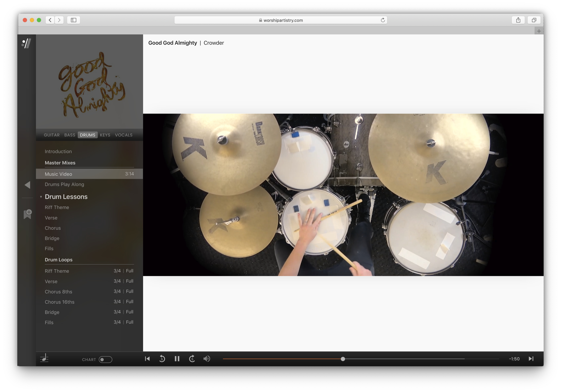Screen dimensions: 561x392
Task: Click the add bookmark icon
Action: click(x=28, y=214)
